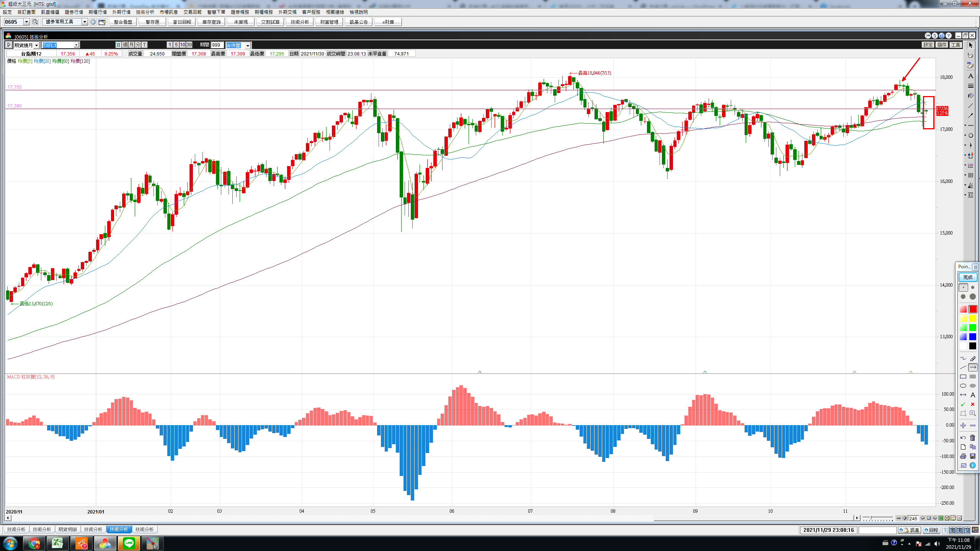Toggle the monthly 月 period button

click(x=131, y=45)
